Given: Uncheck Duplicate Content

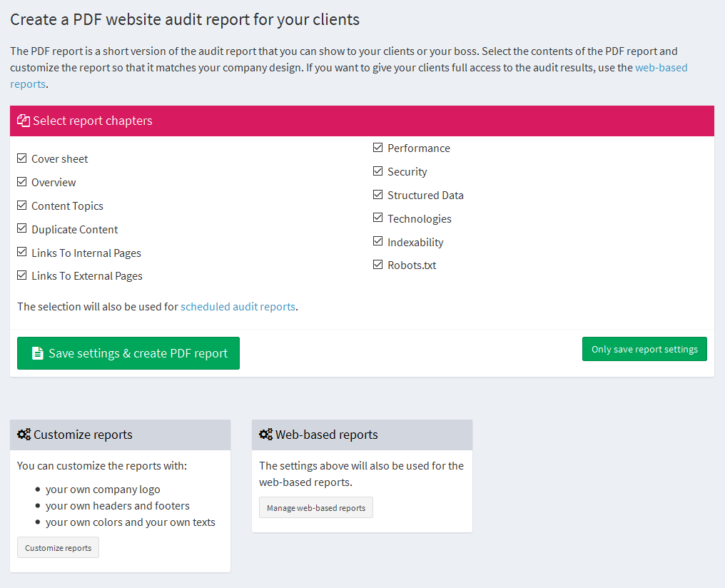Looking at the screenshot, I should [x=21, y=228].
